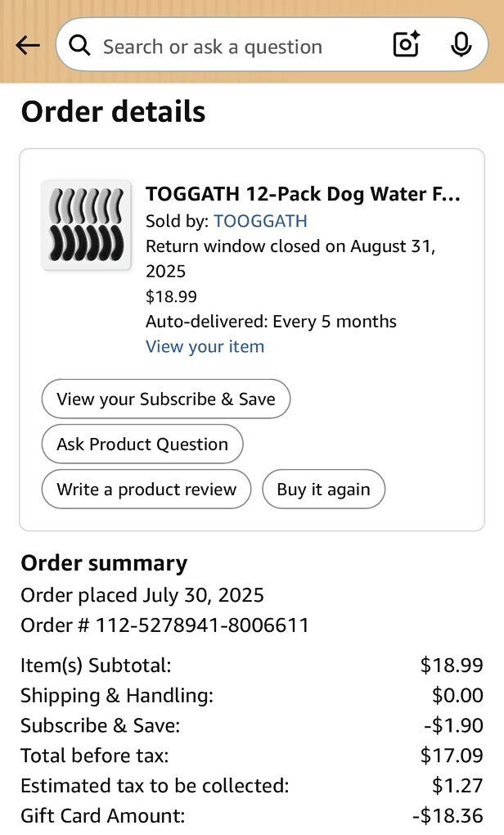Select 'Write a product review'
504x835 pixels.
[x=146, y=489]
